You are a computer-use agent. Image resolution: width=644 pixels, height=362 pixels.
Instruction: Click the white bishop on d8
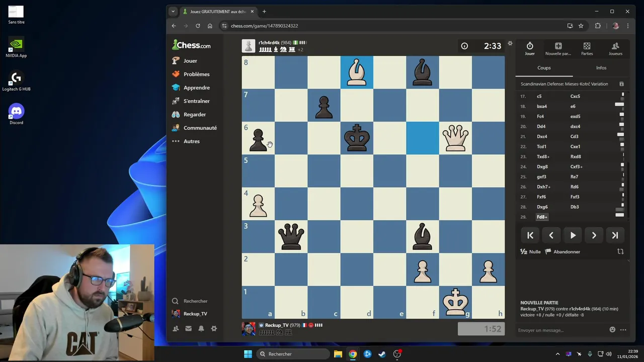click(357, 72)
